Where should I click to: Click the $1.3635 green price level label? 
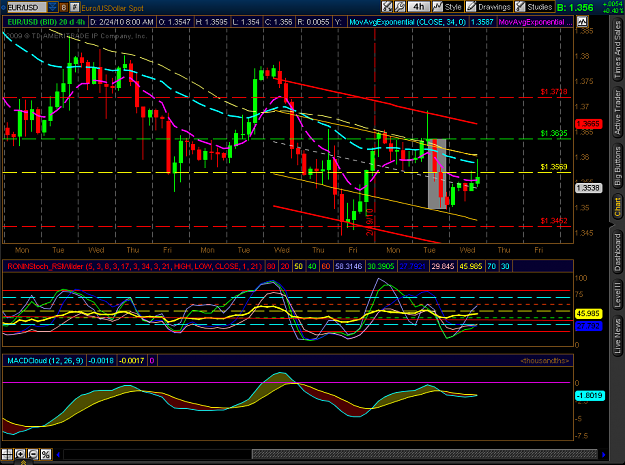(554, 133)
